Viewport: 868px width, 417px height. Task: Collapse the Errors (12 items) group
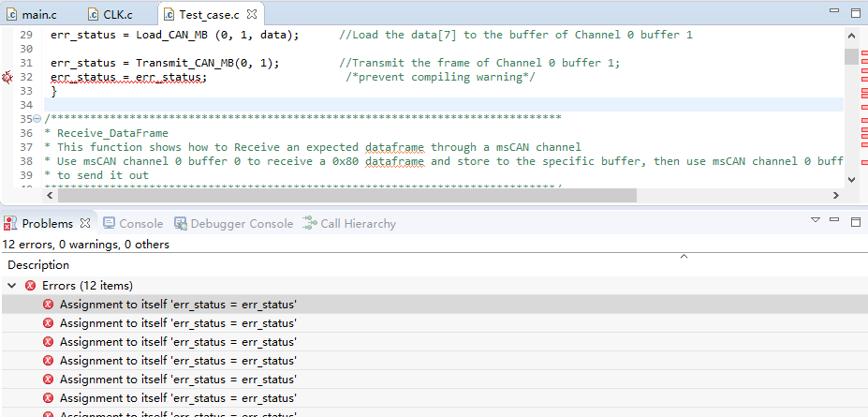11,285
